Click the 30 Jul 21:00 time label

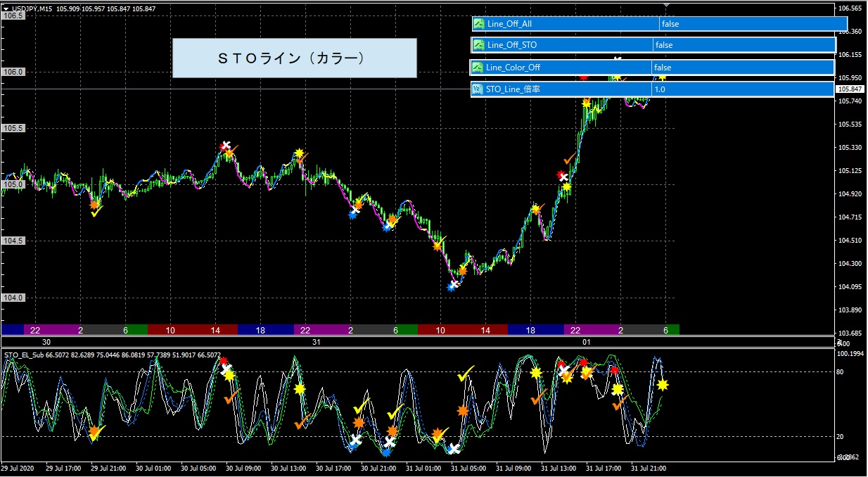(378, 468)
